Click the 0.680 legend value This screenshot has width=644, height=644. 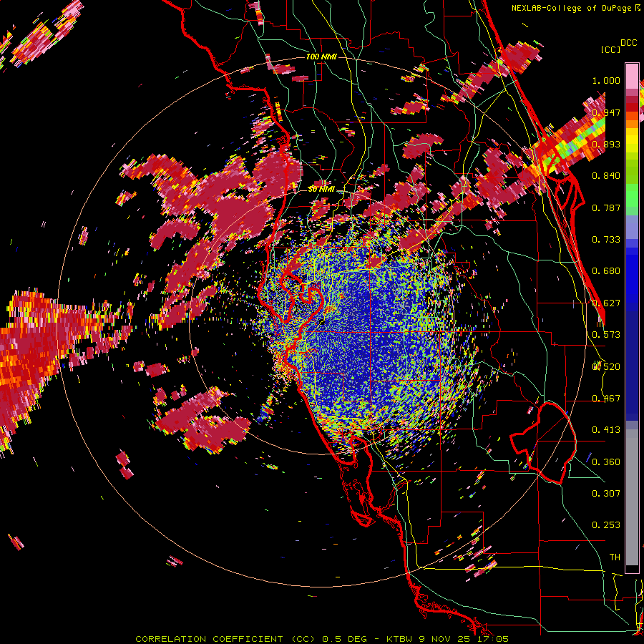coord(606,271)
